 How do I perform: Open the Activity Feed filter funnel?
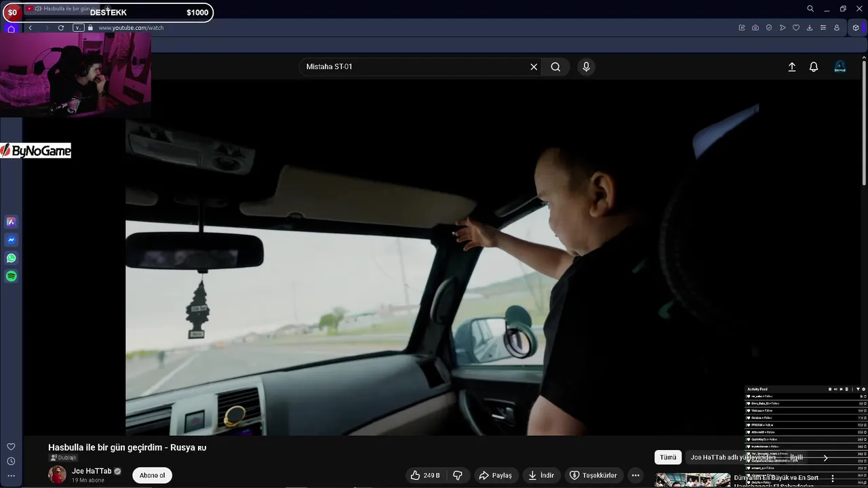pos(858,389)
